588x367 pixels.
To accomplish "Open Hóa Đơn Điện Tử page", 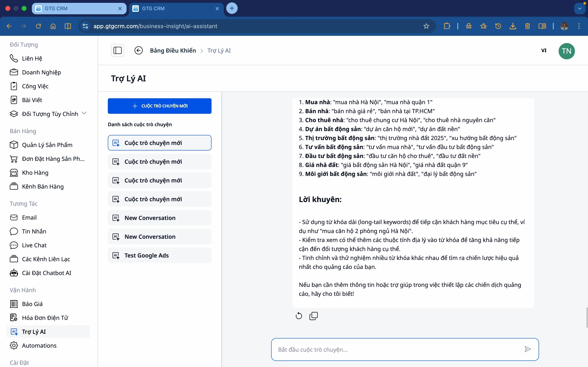I will (x=45, y=318).
